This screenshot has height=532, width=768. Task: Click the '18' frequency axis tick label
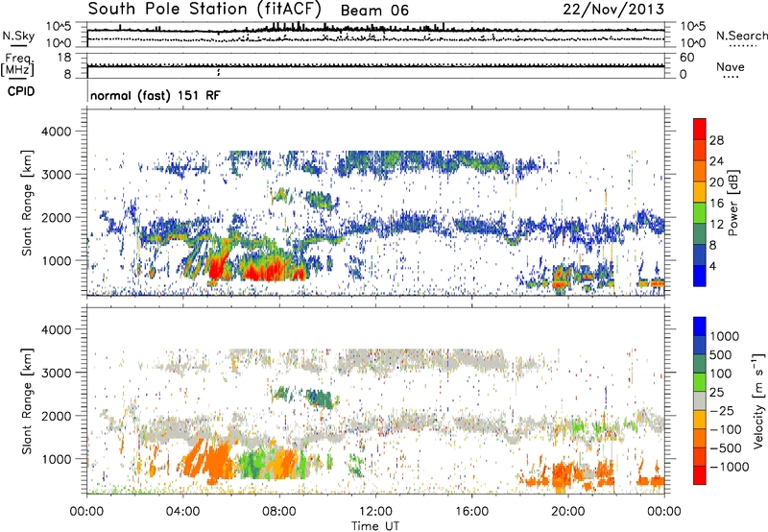pyautogui.click(x=63, y=58)
